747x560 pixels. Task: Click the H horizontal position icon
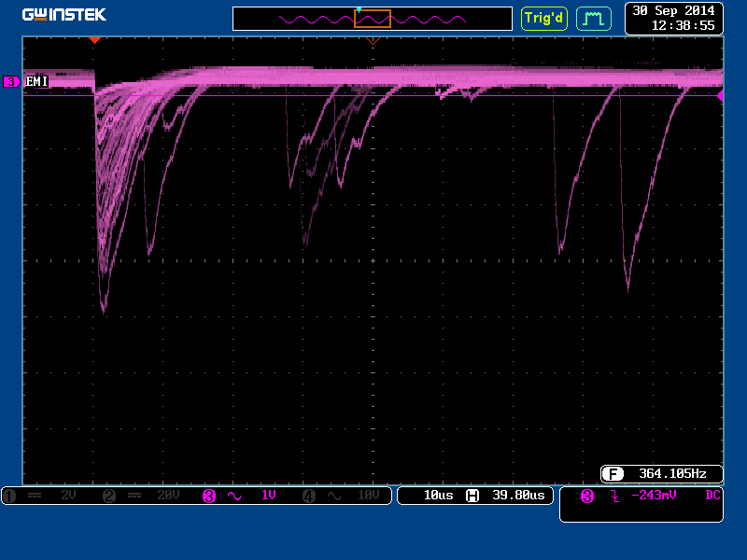coord(472,496)
